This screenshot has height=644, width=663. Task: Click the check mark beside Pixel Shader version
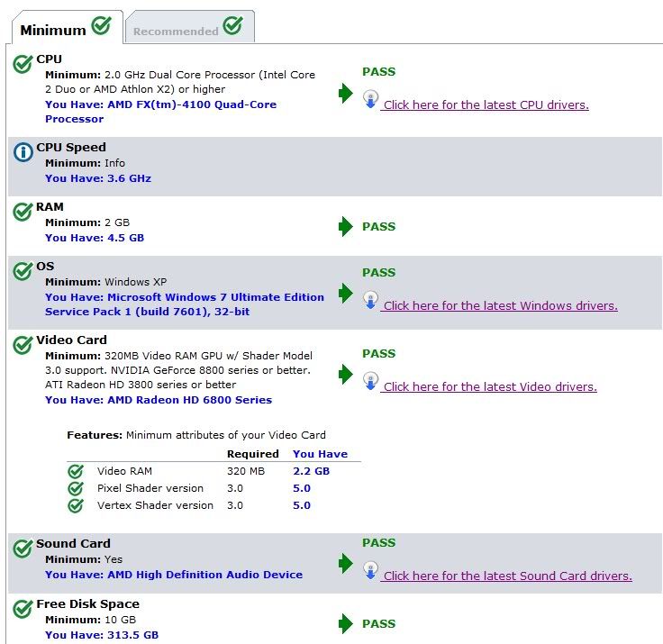click(76, 488)
